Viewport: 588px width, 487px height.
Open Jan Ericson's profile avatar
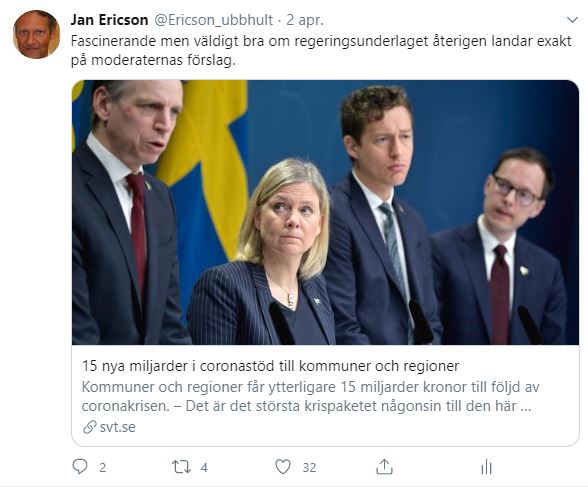point(36,34)
